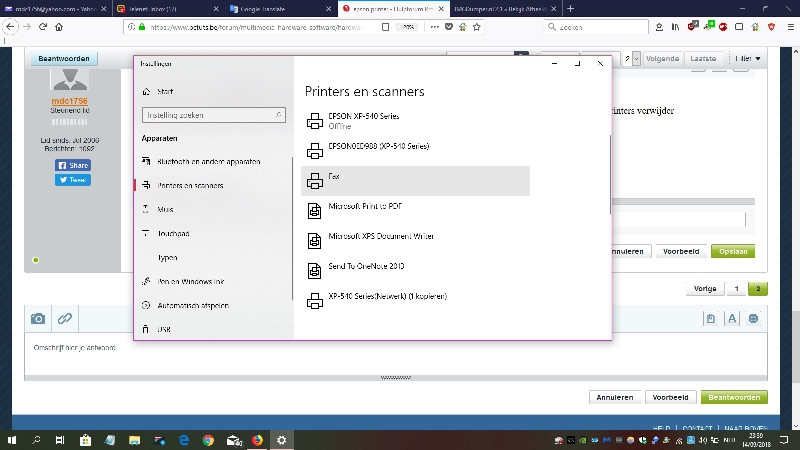This screenshot has width=800, height=450.
Task: Open Firefox page actions three-dots menu
Action: [x=434, y=27]
